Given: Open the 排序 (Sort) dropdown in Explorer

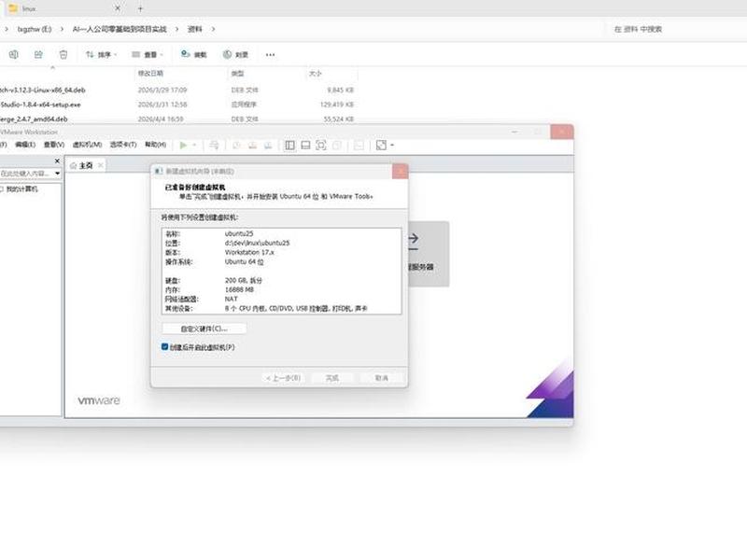Looking at the screenshot, I should pos(101,55).
